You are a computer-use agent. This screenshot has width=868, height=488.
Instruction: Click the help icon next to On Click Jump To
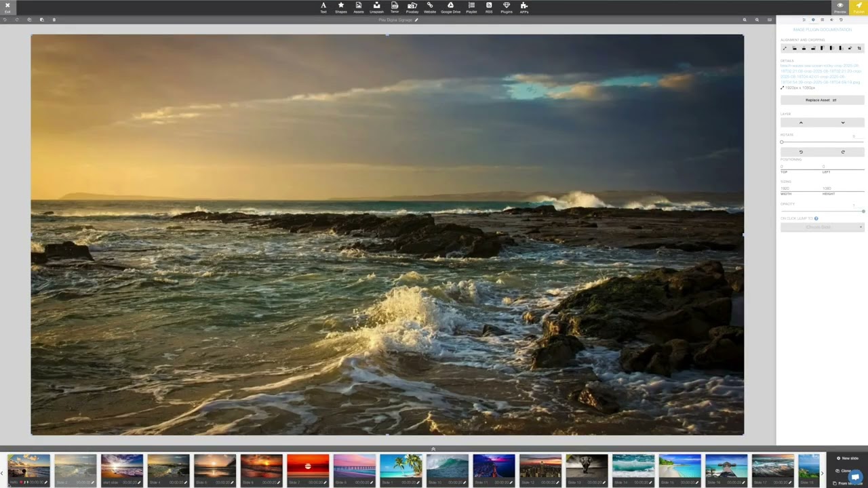click(x=816, y=218)
